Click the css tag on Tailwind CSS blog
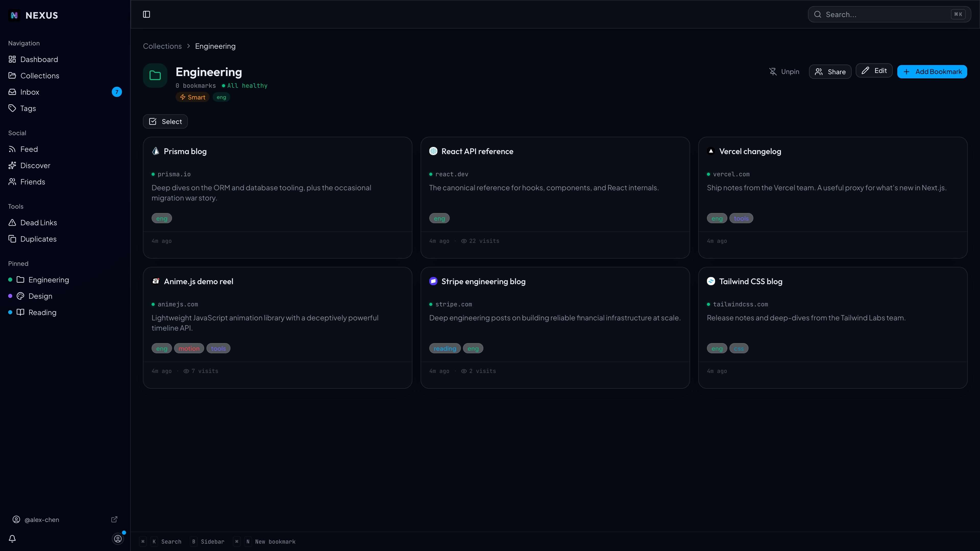Screen dimensions: 980x551 739,348
